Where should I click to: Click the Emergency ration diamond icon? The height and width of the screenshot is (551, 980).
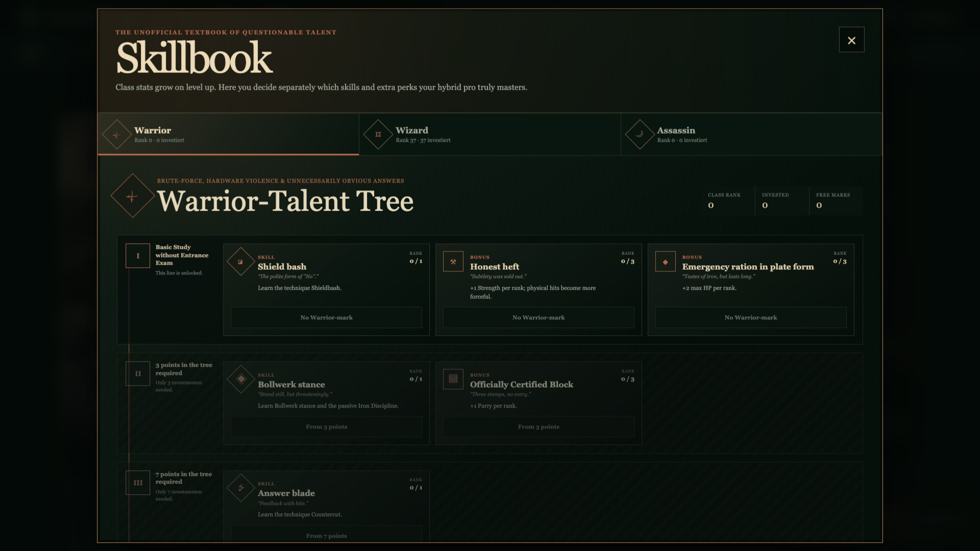coord(665,262)
